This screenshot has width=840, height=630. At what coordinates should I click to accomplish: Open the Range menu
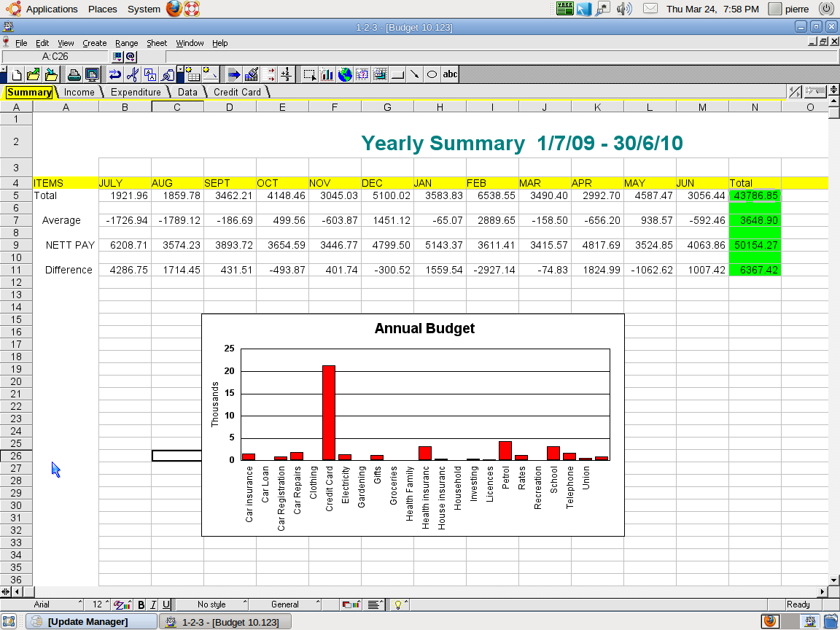pos(126,43)
